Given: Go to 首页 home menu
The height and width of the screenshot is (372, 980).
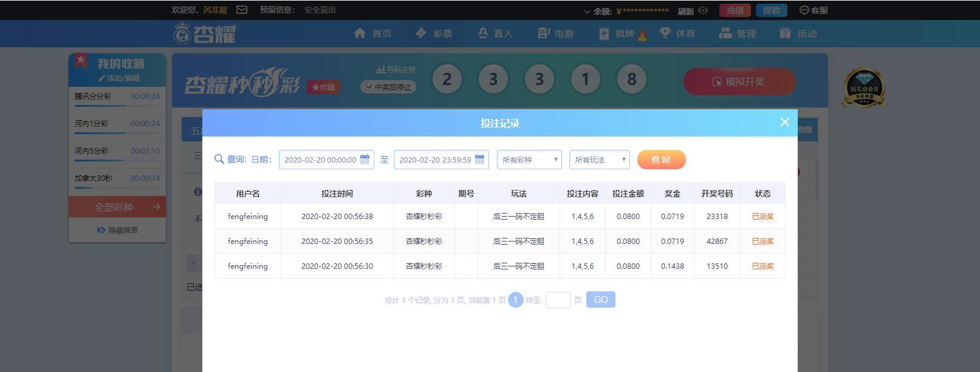Looking at the screenshot, I should (372, 33).
